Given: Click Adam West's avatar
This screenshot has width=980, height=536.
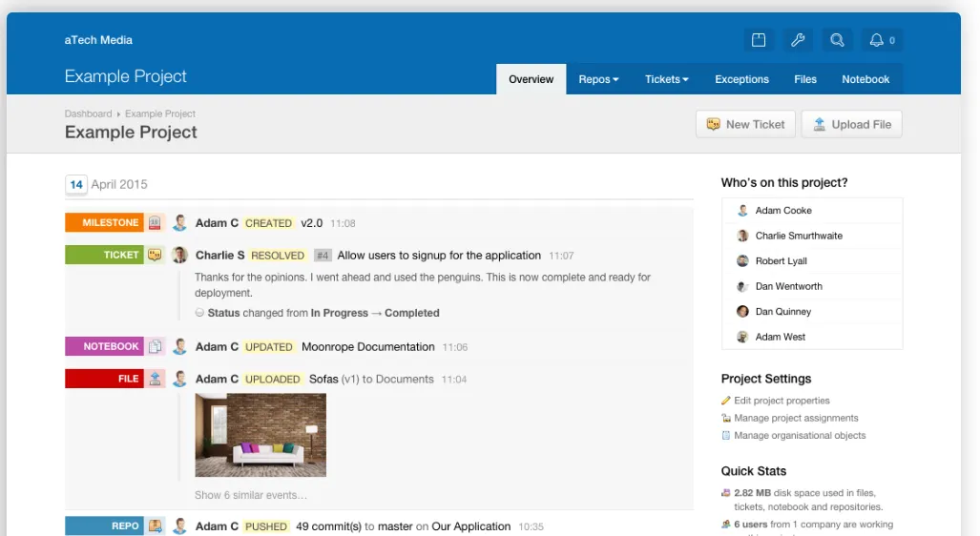Looking at the screenshot, I should 742,337.
